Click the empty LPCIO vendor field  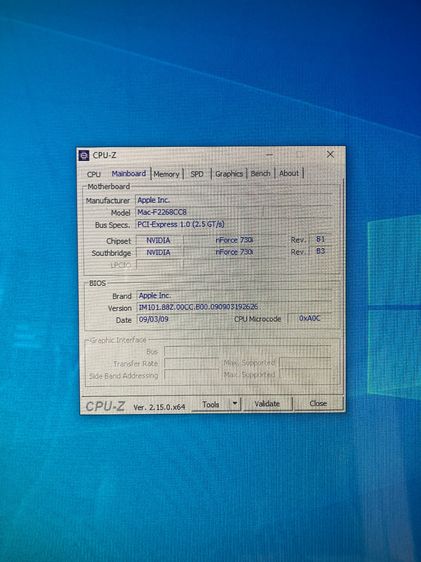159,265
